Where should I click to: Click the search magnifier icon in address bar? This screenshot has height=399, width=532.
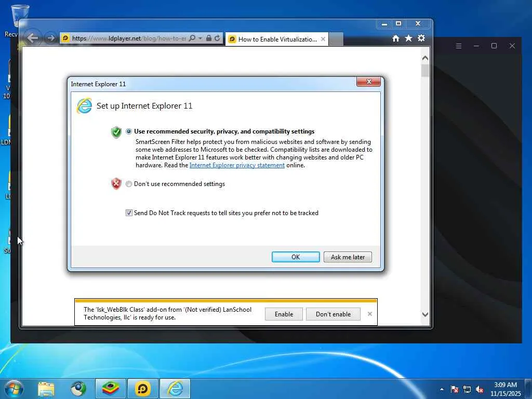[192, 38]
